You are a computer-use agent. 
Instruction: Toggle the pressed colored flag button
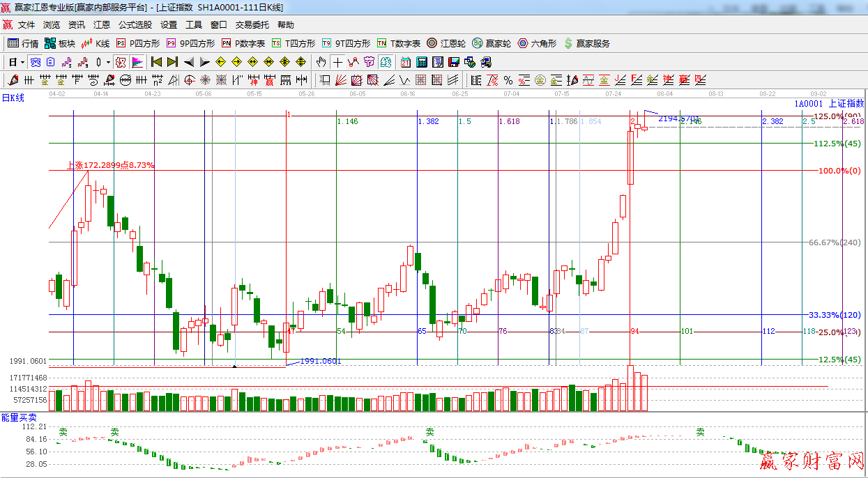[x=137, y=62]
